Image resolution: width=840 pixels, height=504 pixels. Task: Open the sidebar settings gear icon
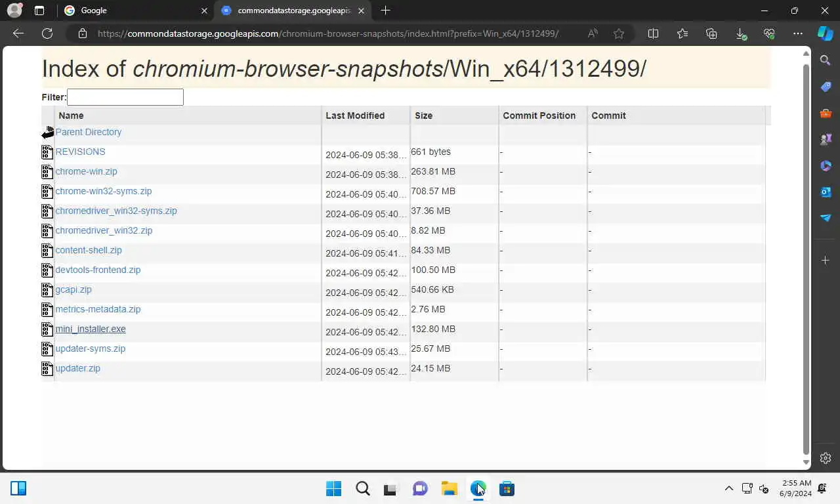[826, 458]
